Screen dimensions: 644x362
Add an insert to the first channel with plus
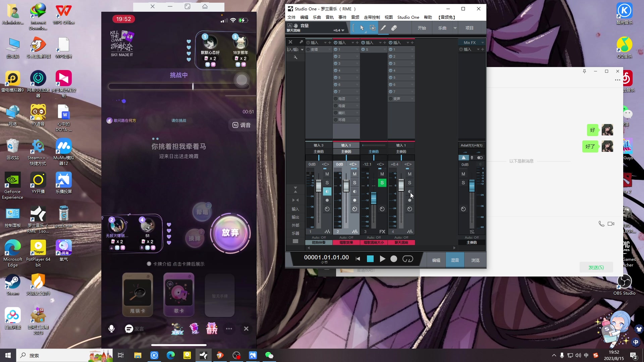330,43
